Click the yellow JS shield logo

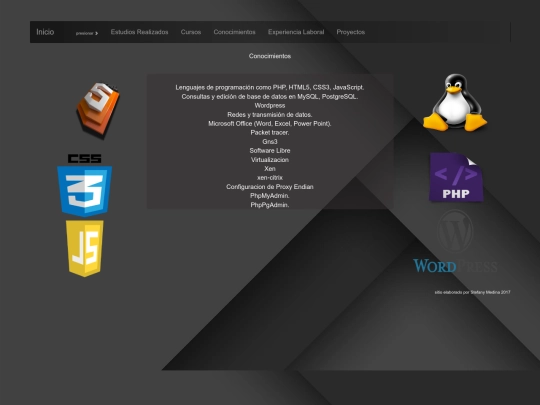(85, 248)
